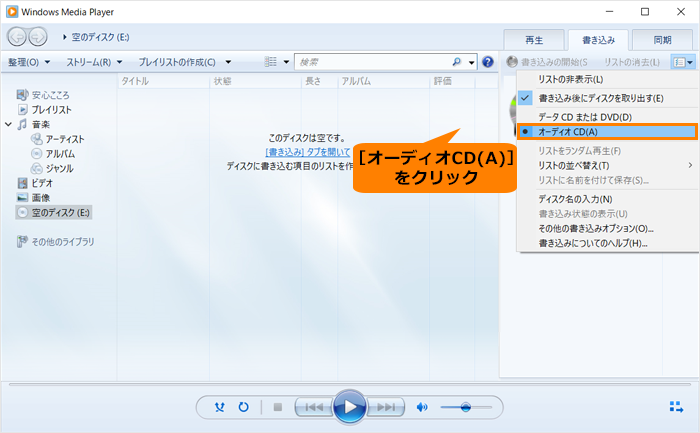This screenshot has width=700, height=433.
Task: Click the next track button
Action: point(386,407)
